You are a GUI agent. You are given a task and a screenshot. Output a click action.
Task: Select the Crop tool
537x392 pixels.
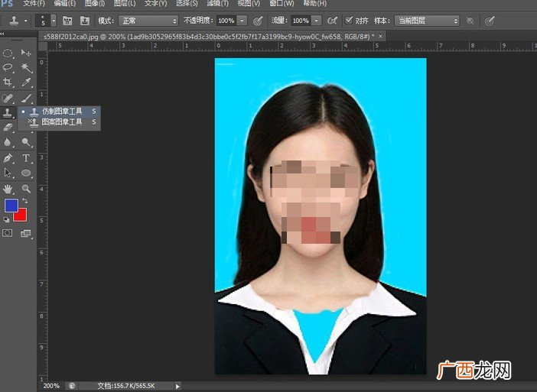8,82
